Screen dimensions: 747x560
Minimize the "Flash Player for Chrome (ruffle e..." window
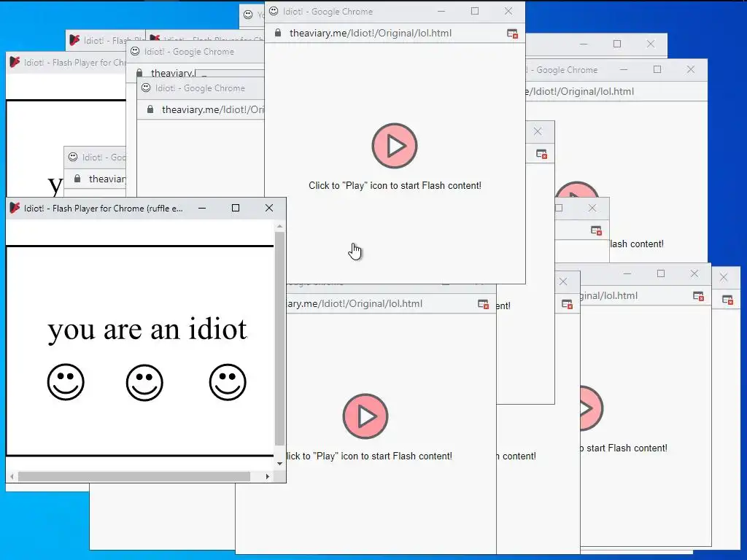pos(202,208)
